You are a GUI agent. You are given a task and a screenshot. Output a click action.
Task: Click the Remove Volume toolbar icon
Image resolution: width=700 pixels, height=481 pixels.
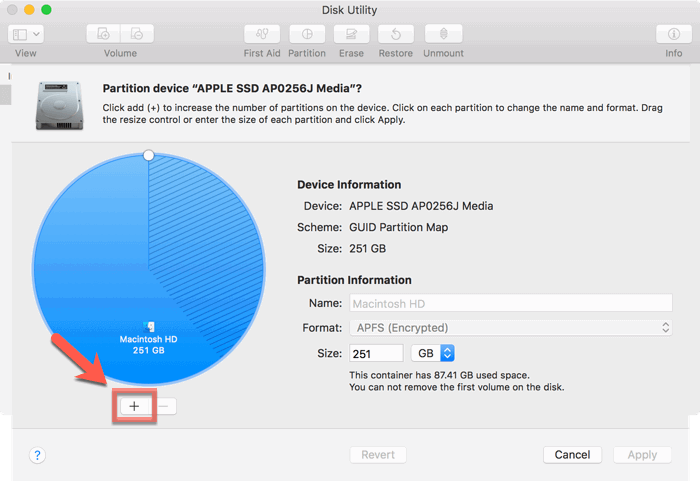(x=137, y=34)
